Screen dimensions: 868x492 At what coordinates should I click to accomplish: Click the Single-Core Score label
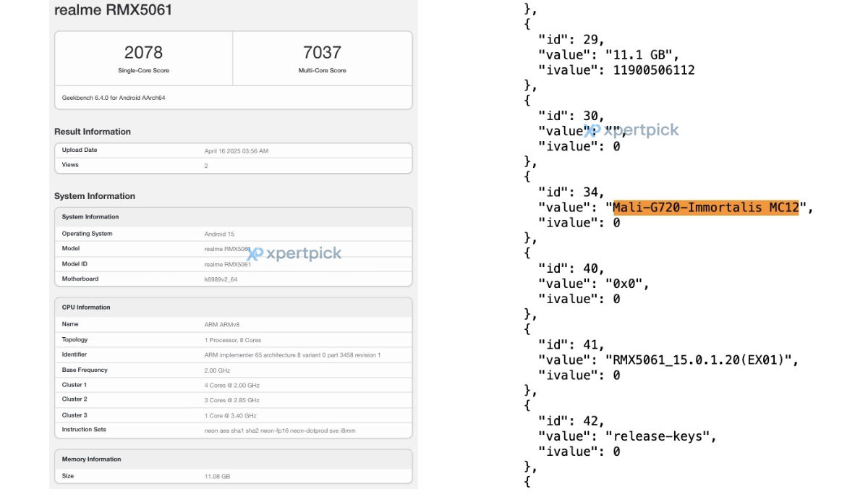143,70
